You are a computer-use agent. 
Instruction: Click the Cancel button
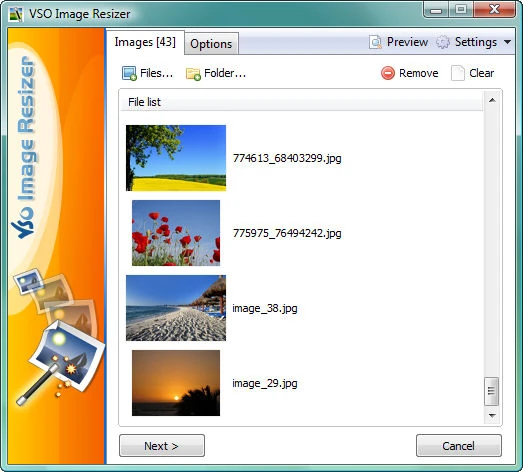pyautogui.click(x=459, y=446)
